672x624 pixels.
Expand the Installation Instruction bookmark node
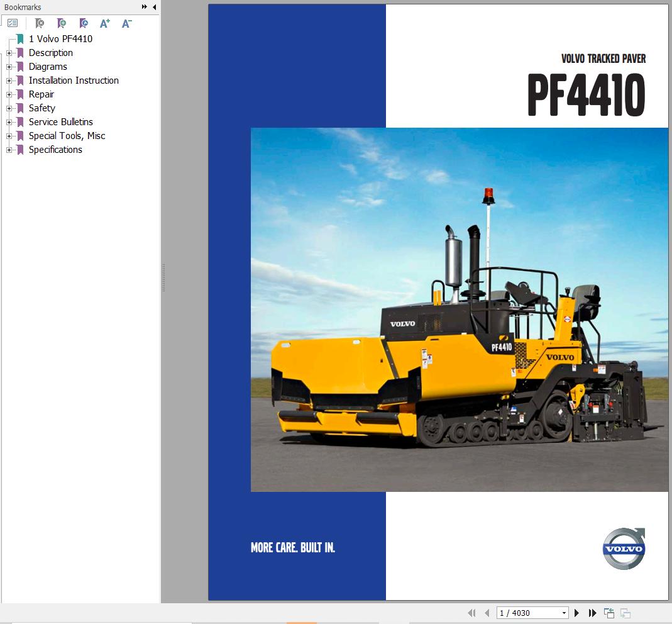click(9, 81)
